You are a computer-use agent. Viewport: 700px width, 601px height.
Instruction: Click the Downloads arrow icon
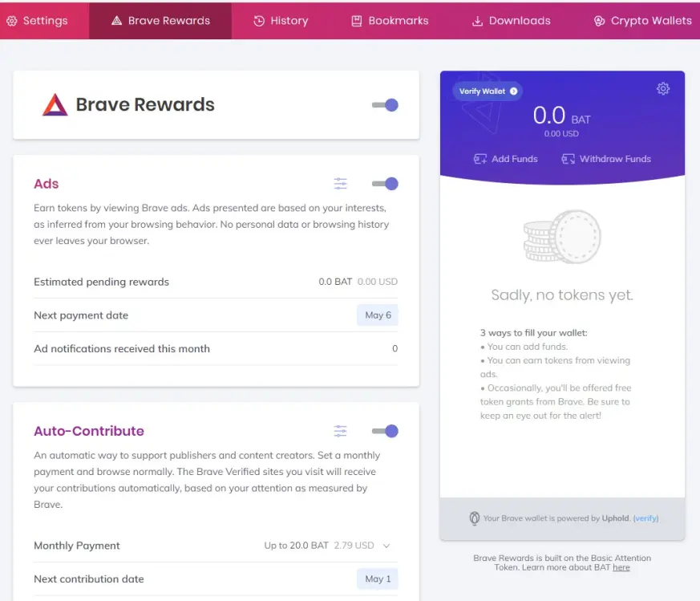tap(478, 21)
